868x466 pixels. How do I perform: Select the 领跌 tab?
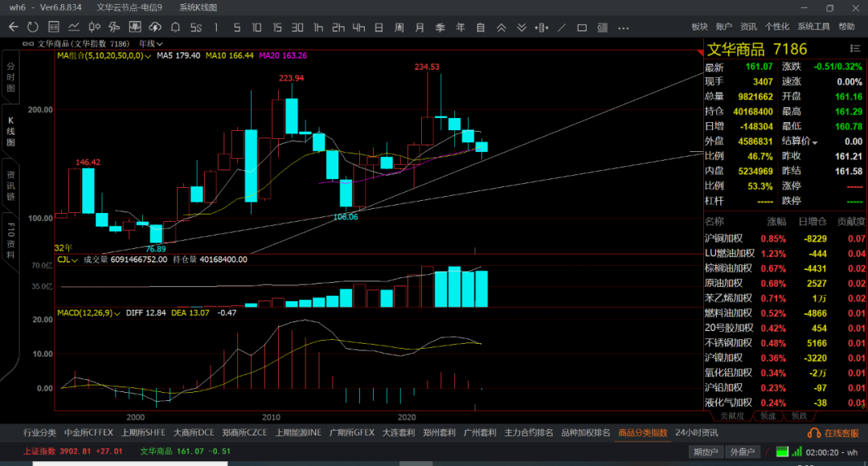coord(800,416)
